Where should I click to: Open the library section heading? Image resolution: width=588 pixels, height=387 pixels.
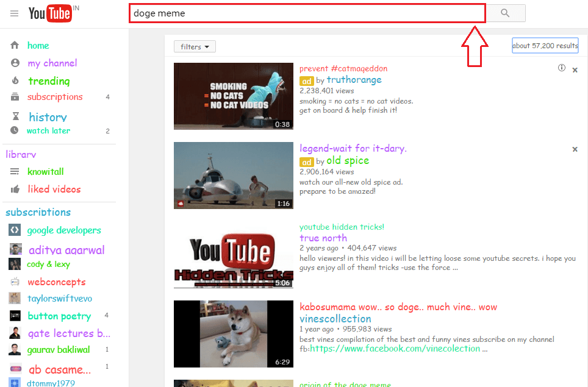tap(21, 154)
